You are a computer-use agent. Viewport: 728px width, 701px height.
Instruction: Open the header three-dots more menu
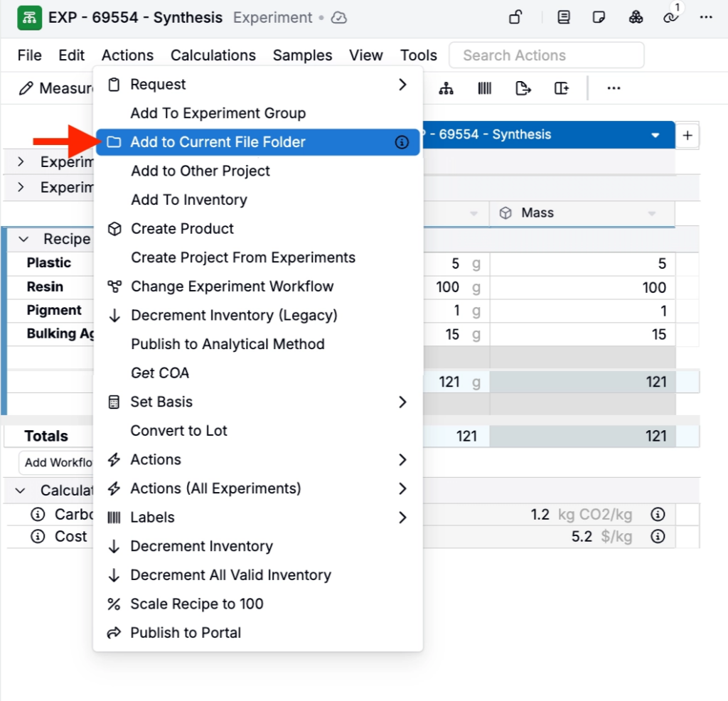[x=706, y=18]
